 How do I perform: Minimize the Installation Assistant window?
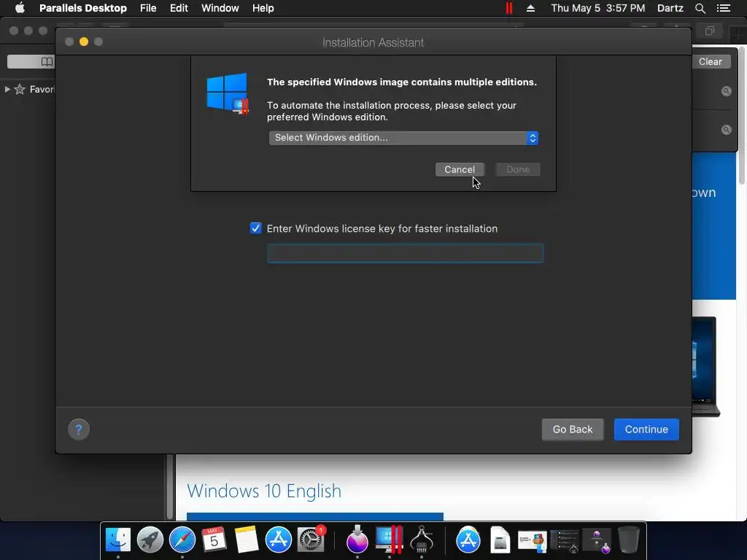pos(84,42)
